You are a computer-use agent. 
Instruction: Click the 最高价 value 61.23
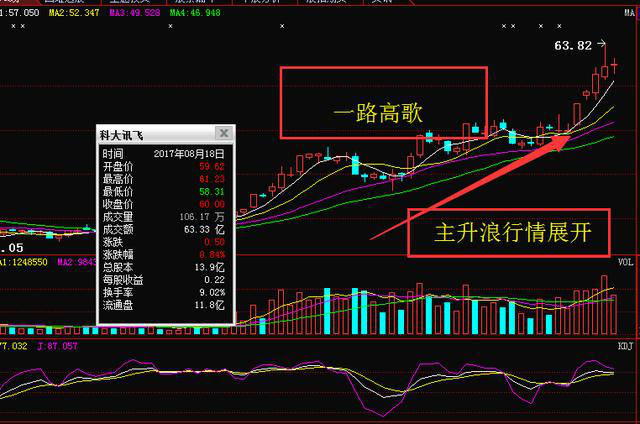point(211,179)
